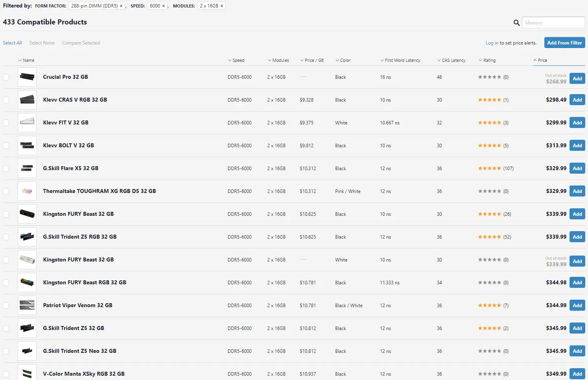Sort by the Price column header

tap(542, 60)
